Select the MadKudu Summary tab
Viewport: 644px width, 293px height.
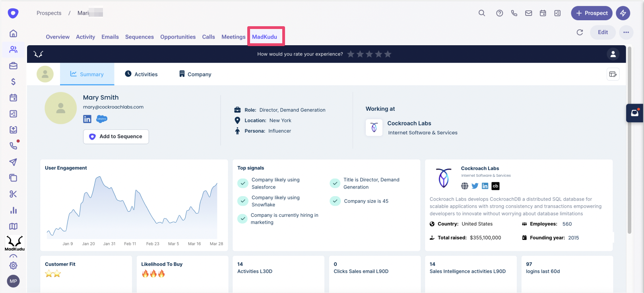87,74
